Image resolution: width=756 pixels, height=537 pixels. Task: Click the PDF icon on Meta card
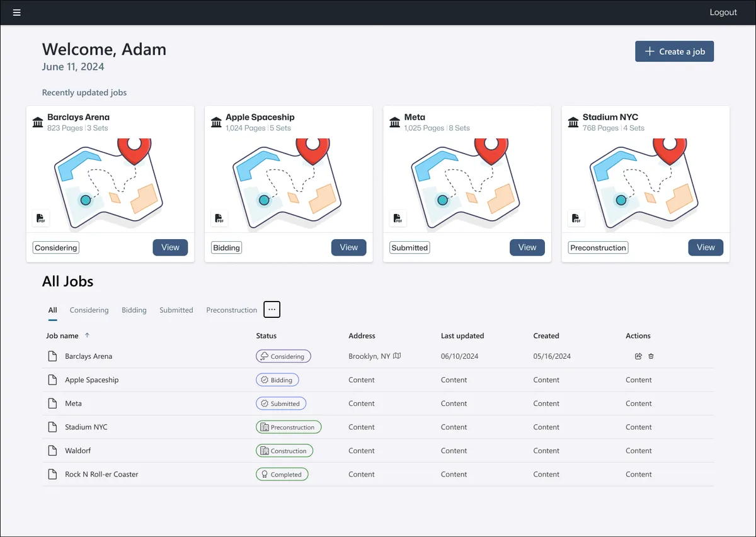pyautogui.click(x=398, y=218)
